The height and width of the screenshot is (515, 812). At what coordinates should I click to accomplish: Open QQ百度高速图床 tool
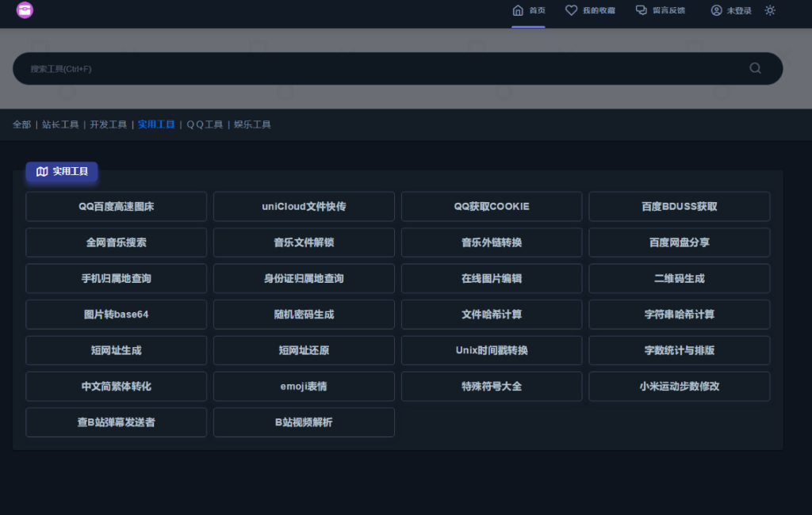(x=116, y=207)
